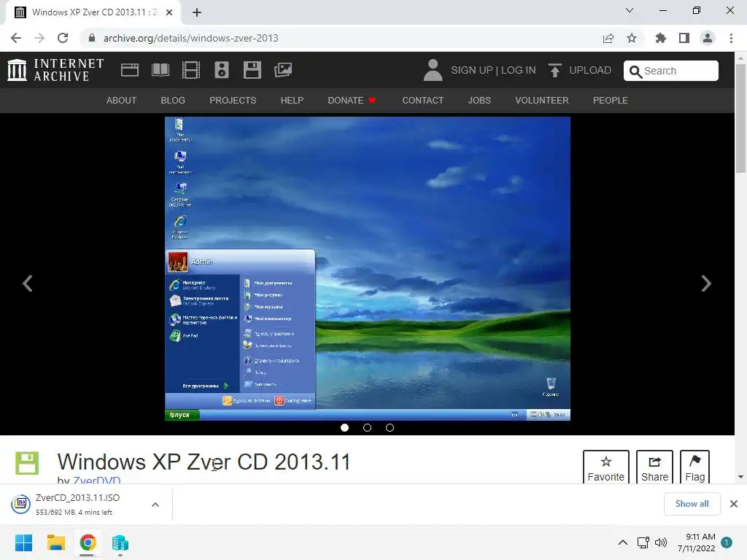This screenshot has height=560, width=747.
Task: Click the user avatar icon
Action: (433, 70)
